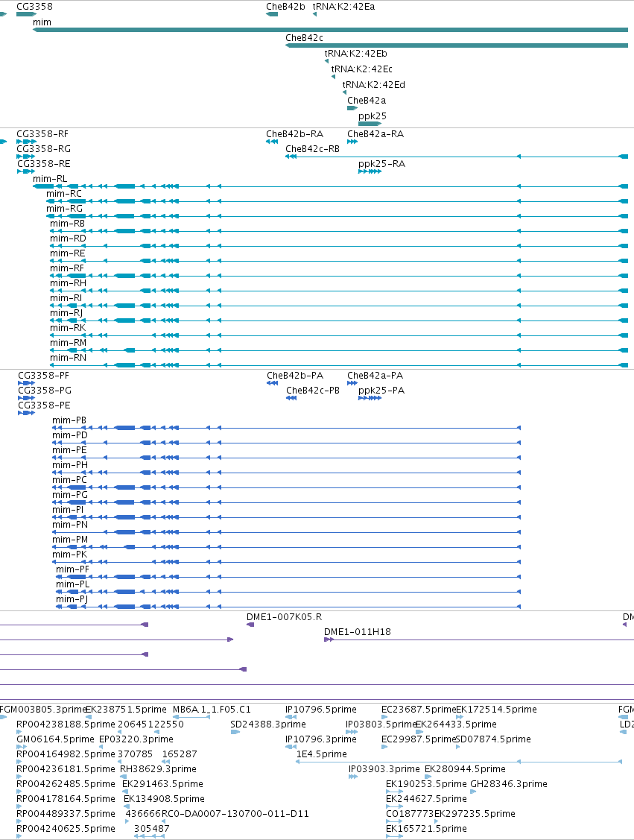Click the mim-RI transcript label
This screenshot has height=840, width=634.
pos(66,298)
